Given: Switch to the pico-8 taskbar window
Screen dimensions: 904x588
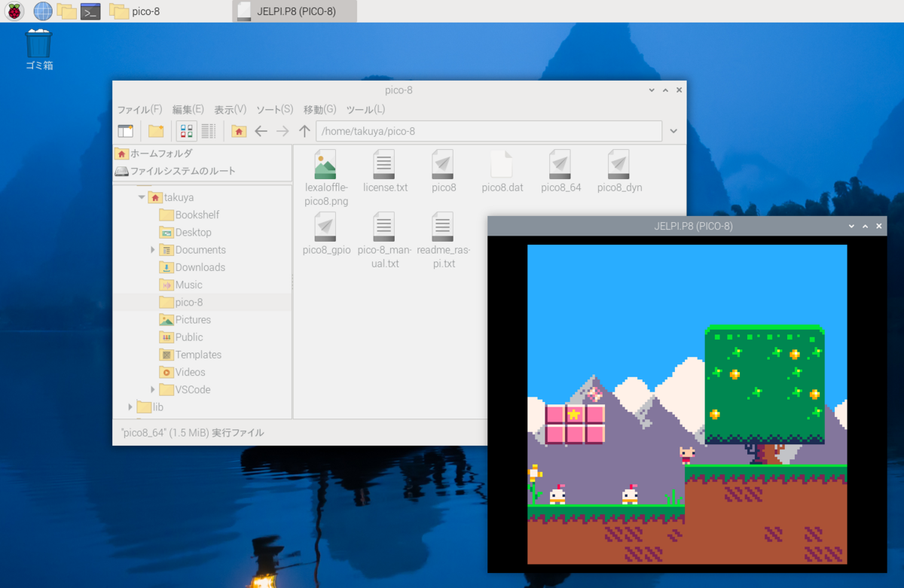Looking at the screenshot, I should point(136,11).
